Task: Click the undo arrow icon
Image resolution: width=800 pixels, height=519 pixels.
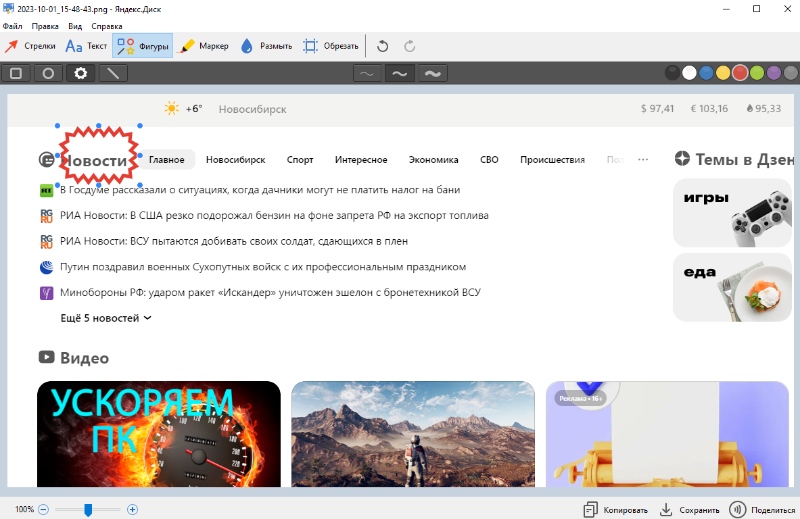Action: point(382,46)
